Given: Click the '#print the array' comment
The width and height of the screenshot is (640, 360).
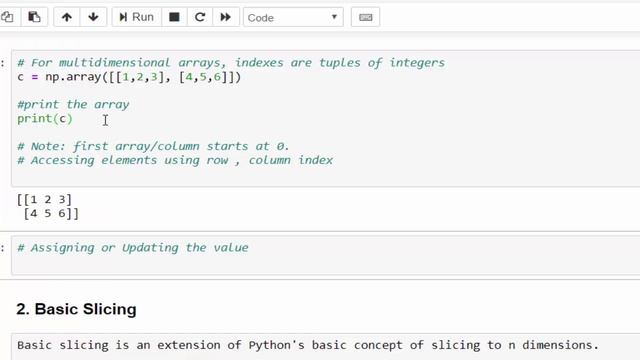Looking at the screenshot, I should point(73,104).
